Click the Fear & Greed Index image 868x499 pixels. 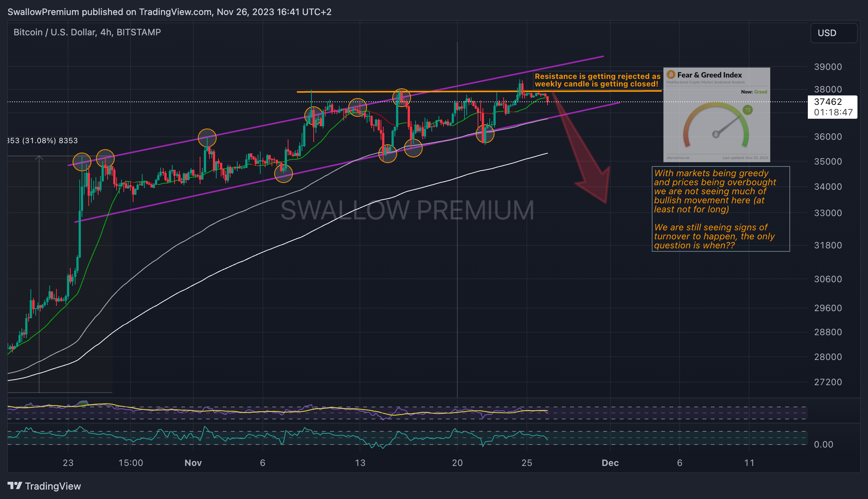(716, 115)
